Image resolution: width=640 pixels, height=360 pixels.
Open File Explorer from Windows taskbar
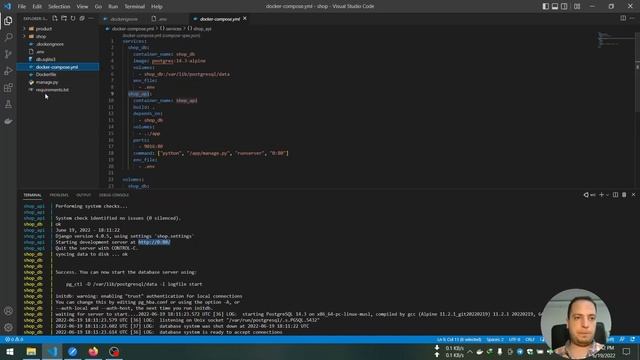31,351
